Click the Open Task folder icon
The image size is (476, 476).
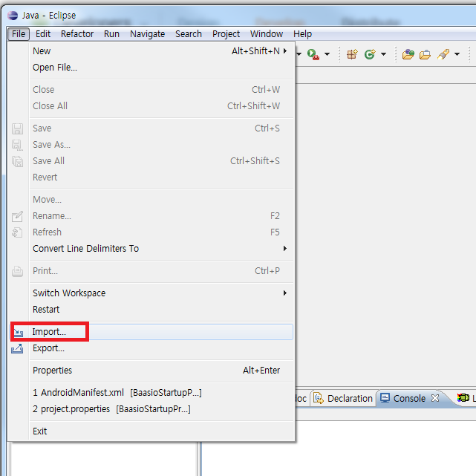point(425,55)
